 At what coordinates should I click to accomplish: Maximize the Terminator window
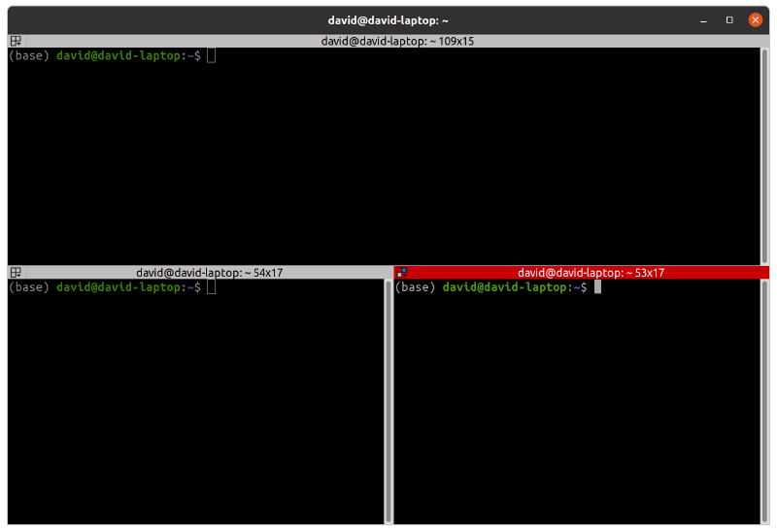pos(728,19)
